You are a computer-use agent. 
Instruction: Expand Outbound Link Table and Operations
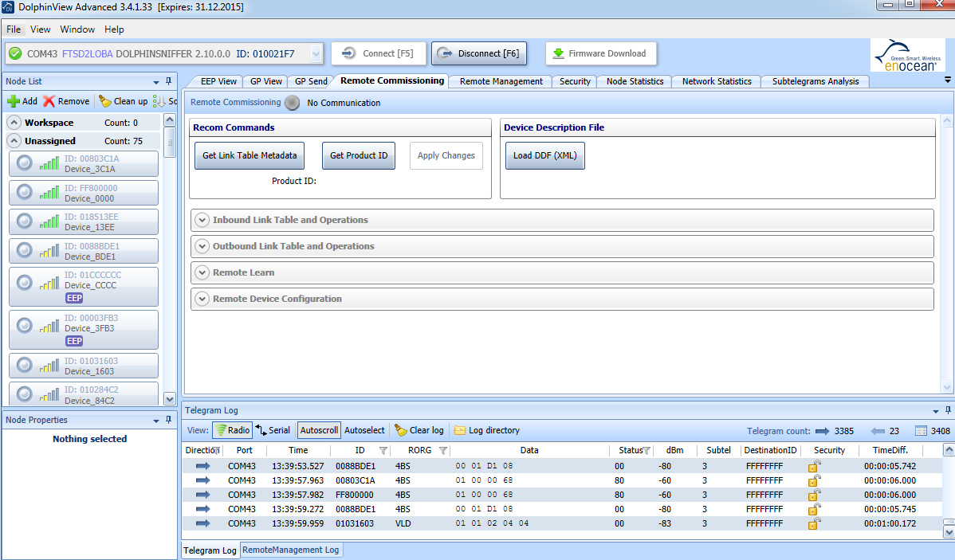(202, 246)
